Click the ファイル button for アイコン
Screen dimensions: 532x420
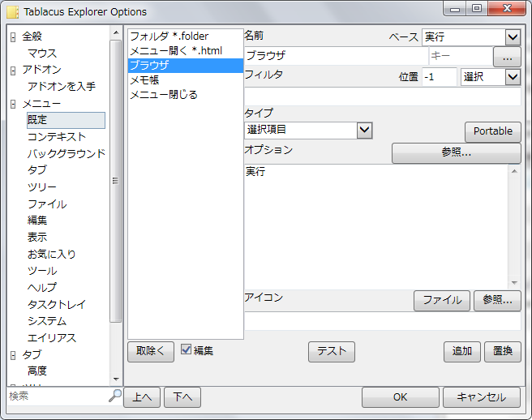[442, 300]
